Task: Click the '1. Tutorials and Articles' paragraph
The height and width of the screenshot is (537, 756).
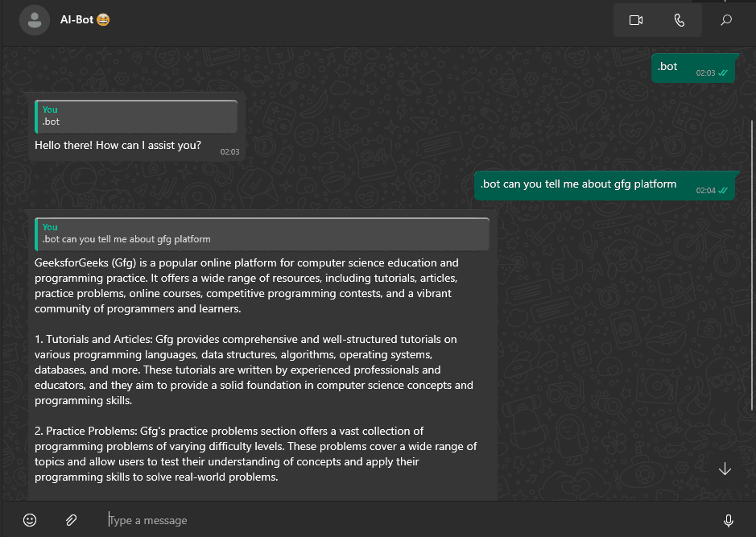Action: tap(254, 370)
